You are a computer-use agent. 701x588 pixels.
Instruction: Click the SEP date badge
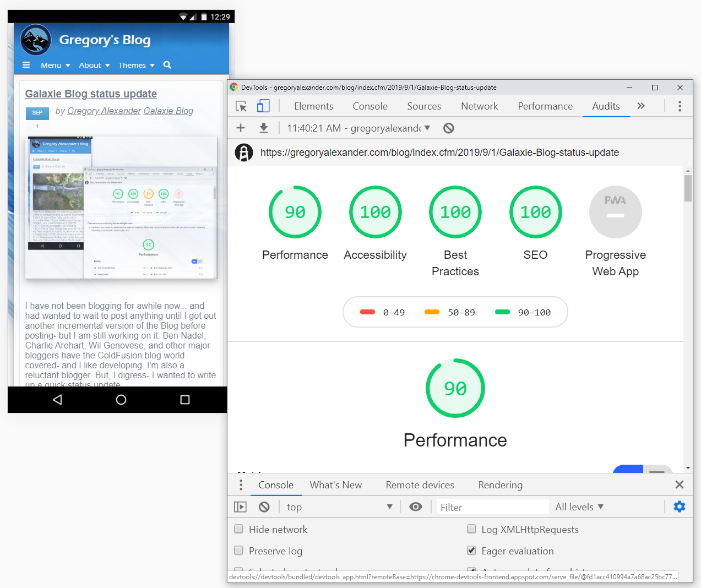tap(37, 113)
